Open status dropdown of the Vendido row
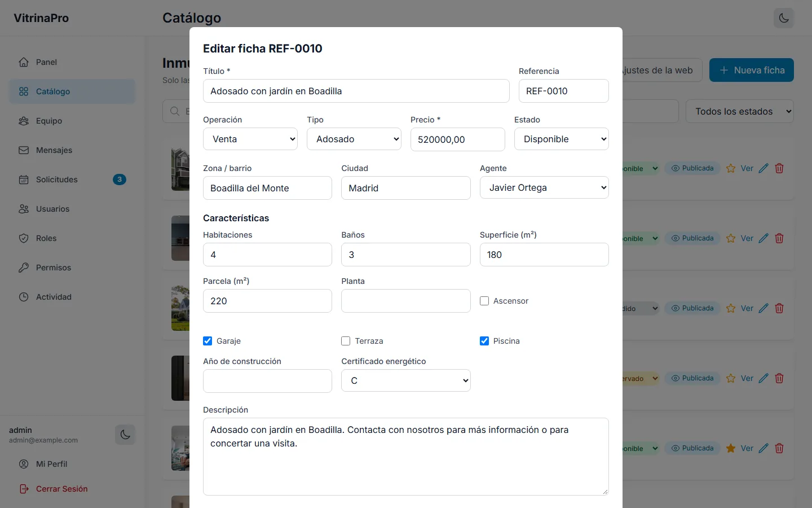This screenshot has height=508, width=812. (641, 308)
